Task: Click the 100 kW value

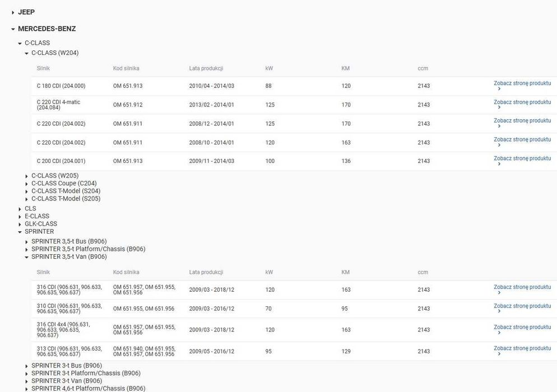Action: pyautogui.click(x=270, y=161)
